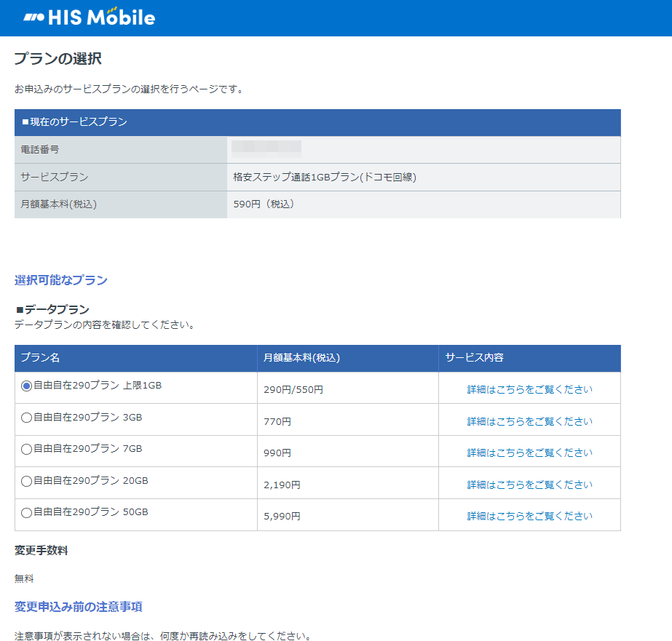The image size is (672, 641).
Task: Click the プラン名 column header
Action: click(40, 358)
